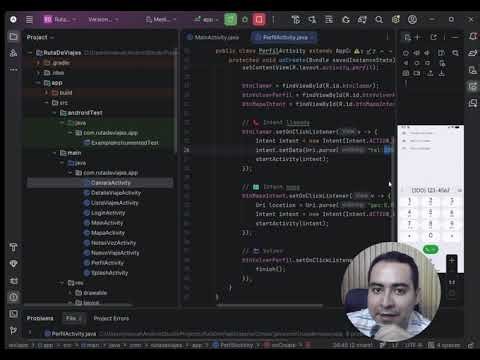The height and width of the screenshot is (360, 480).
Task: Open the main hamburger menu
Action: coord(29,20)
